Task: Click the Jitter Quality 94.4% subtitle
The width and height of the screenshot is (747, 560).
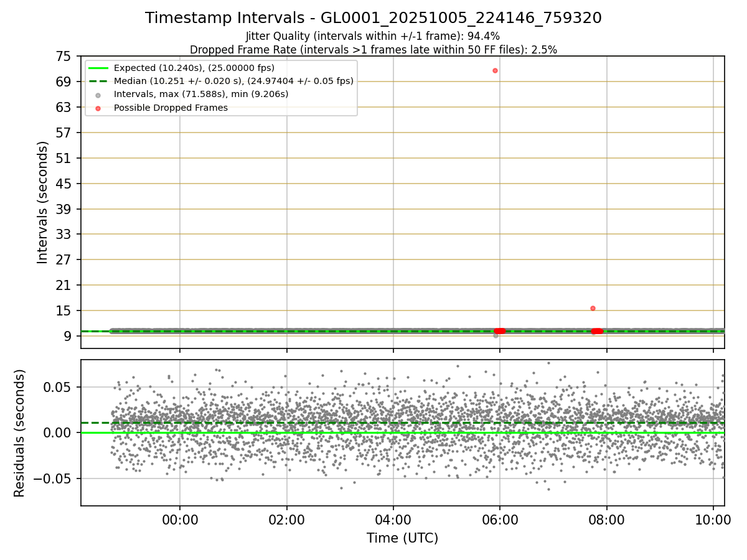Action: tap(373, 36)
